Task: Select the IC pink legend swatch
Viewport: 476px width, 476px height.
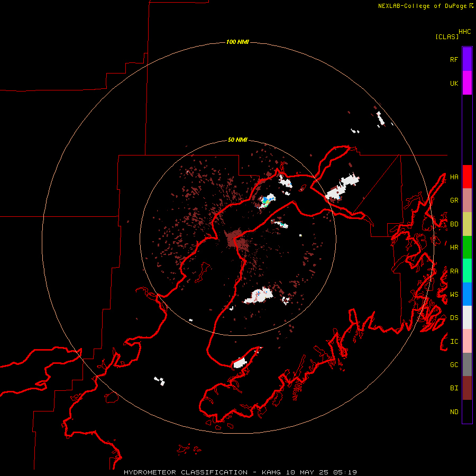Action: tap(467, 341)
